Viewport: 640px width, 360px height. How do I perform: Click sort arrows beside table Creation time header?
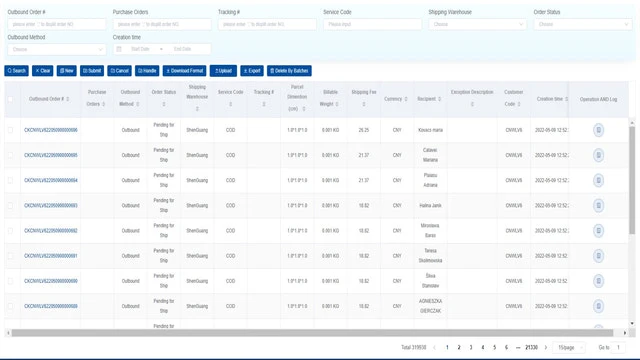pyautogui.click(x=567, y=99)
